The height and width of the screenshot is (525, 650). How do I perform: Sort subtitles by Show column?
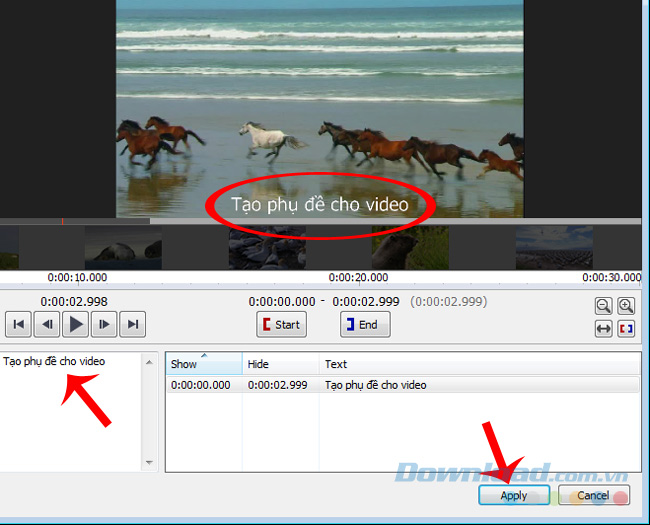(x=204, y=364)
